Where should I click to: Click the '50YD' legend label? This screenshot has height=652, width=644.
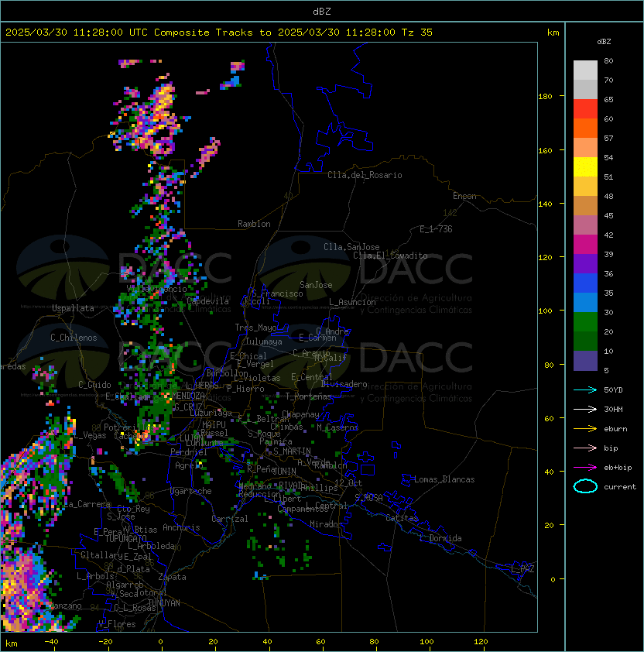[x=613, y=390]
